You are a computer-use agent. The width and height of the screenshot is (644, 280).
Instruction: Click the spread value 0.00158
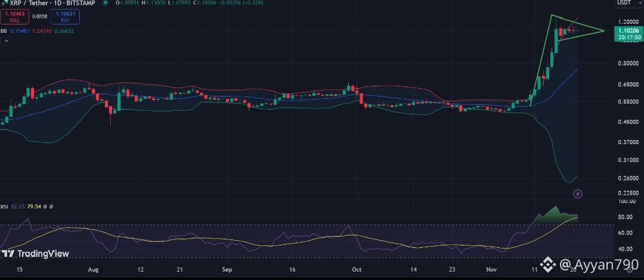(40, 17)
